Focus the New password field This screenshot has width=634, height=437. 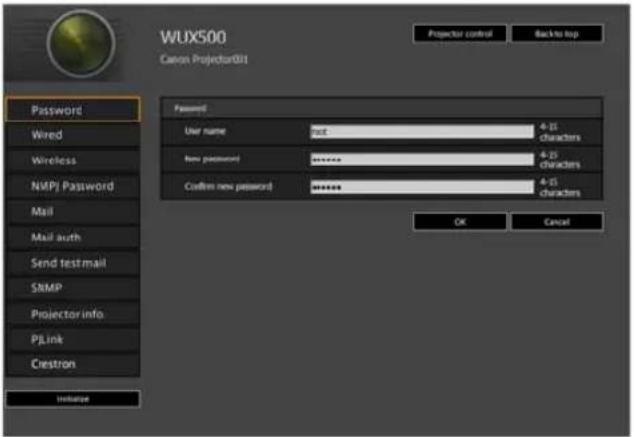coord(422,159)
